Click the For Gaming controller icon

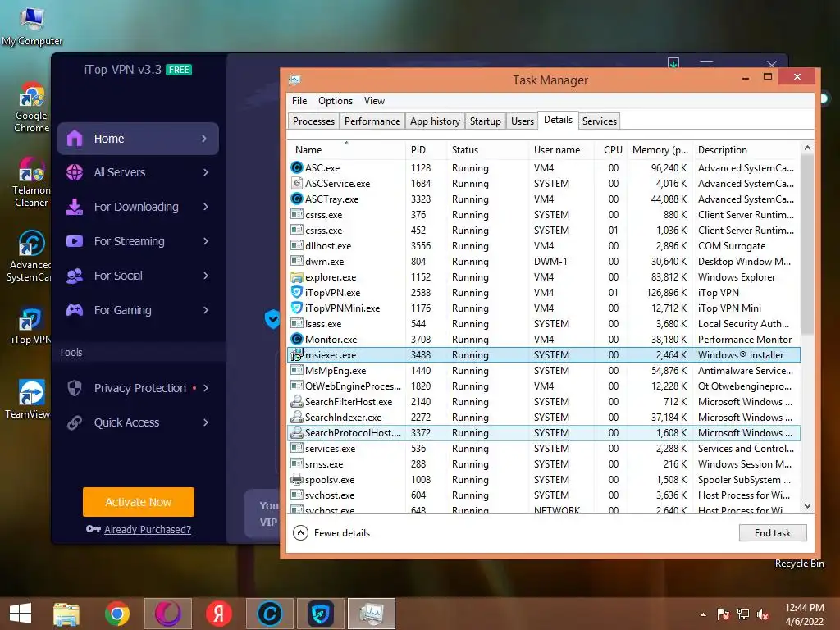pos(75,310)
